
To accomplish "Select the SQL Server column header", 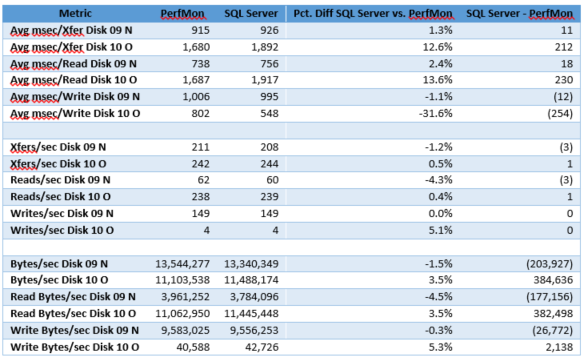I will coord(251,13).
